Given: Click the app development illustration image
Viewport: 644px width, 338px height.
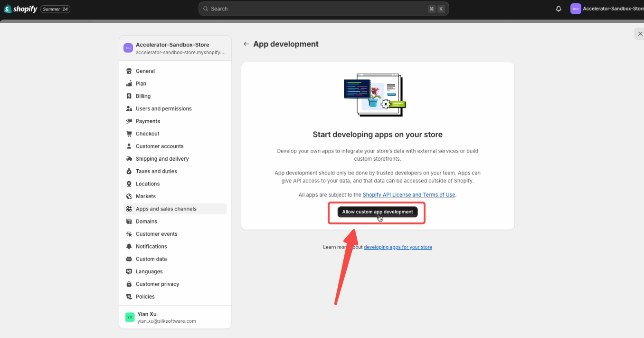Looking at the screenshot, I should pyautogui.click(x=375, y=95).
